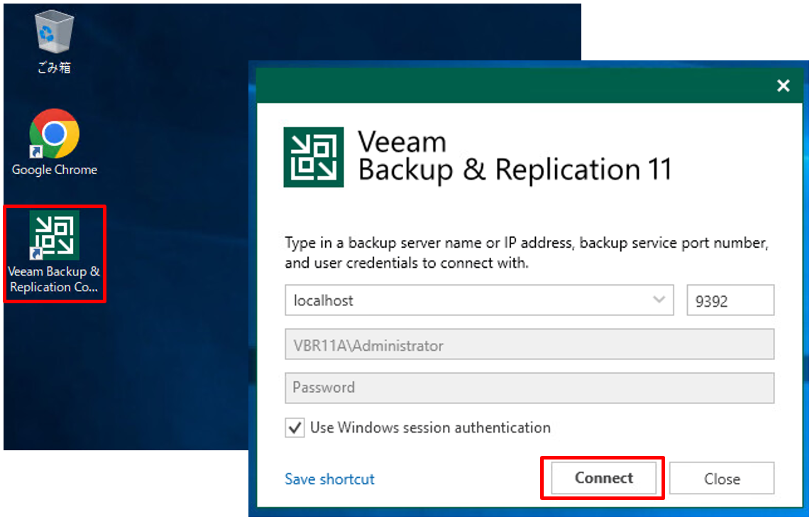Click the port number field showing 9392
812x522 pixels.
(730, 300)
